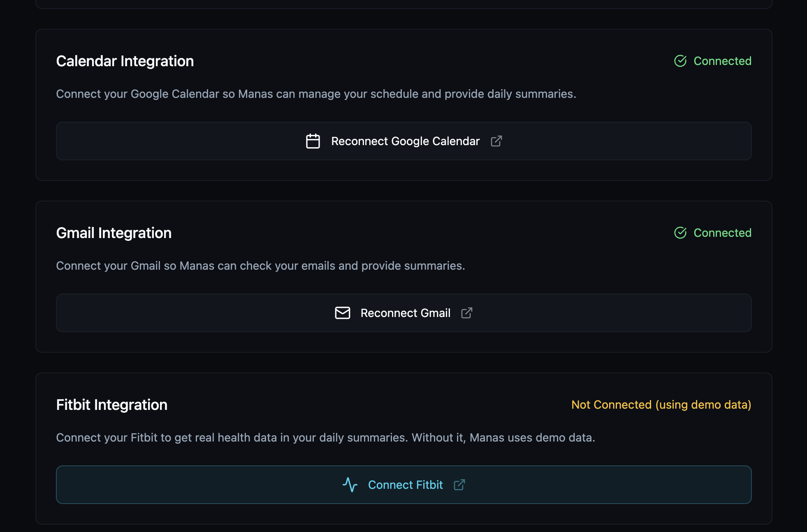Click the Fitbit demo data description text
Image resolution: width=807 pixels, height=532 pixels.
tap(325, 437)
